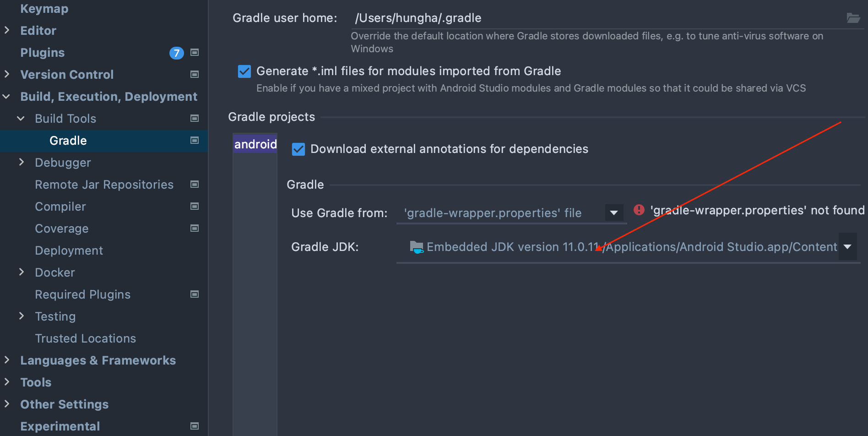Click indicator icon next to Required Plugins
Viewport: 868px width, 436px height.
(x=194, y=294)
